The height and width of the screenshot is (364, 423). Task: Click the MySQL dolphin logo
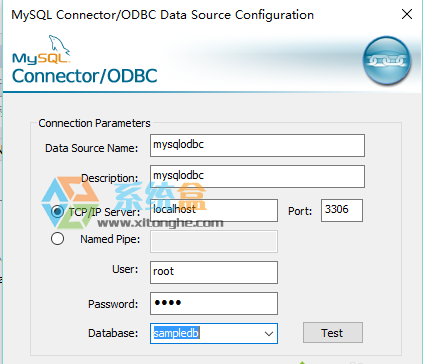[42, 50]
